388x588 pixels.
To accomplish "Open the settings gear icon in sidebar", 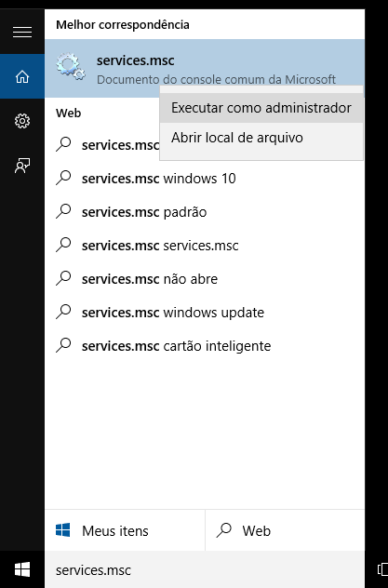I will (x=22, y=121).
